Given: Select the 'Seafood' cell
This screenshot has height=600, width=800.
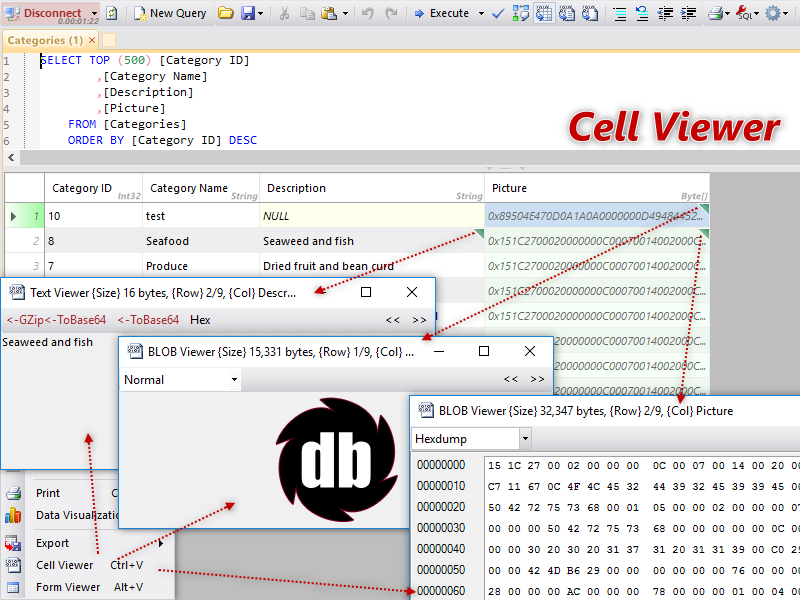Looking at the screenshot, I should tap(201, 241).
